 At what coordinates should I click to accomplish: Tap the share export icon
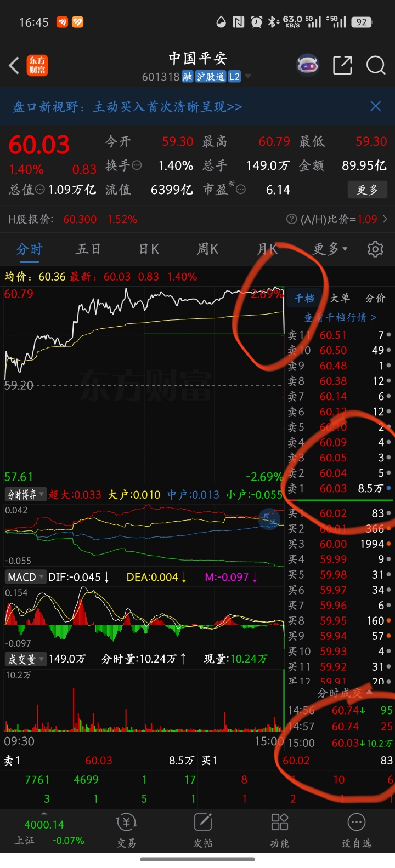(x=342, y=65)
